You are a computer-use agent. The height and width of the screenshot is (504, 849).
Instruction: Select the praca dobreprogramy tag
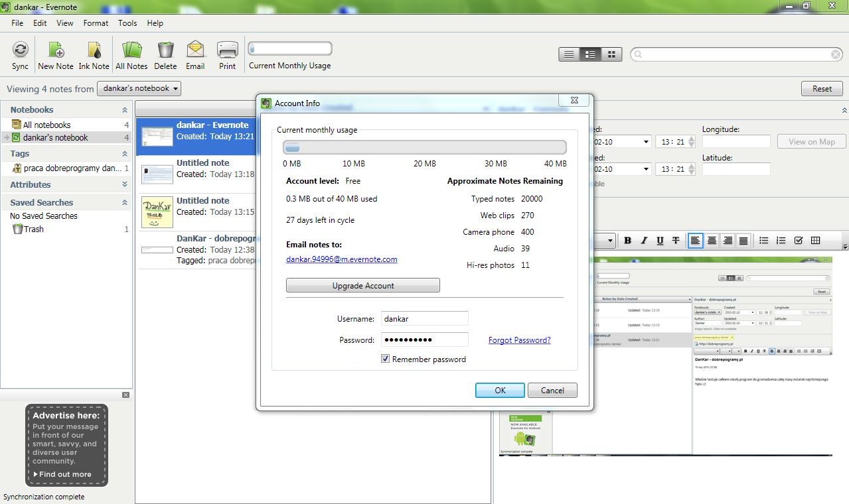pos(66,168)
